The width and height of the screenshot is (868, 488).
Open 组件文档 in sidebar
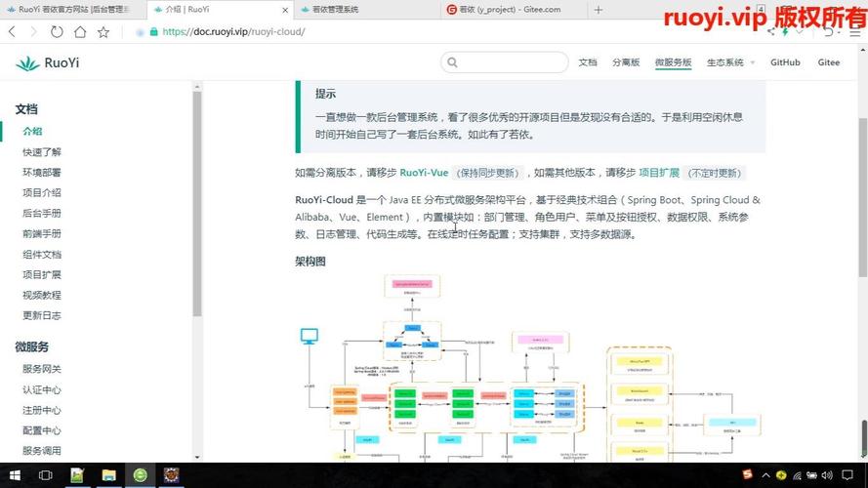click(x=42, y=255)
